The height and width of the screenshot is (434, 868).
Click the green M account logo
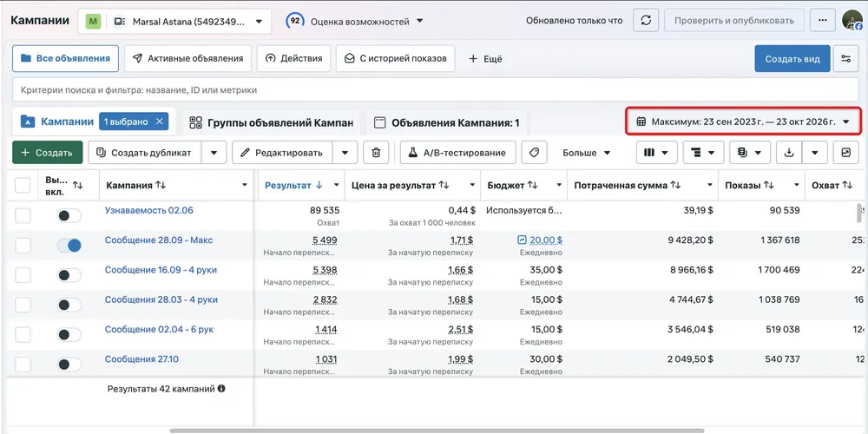pos(93,22)
